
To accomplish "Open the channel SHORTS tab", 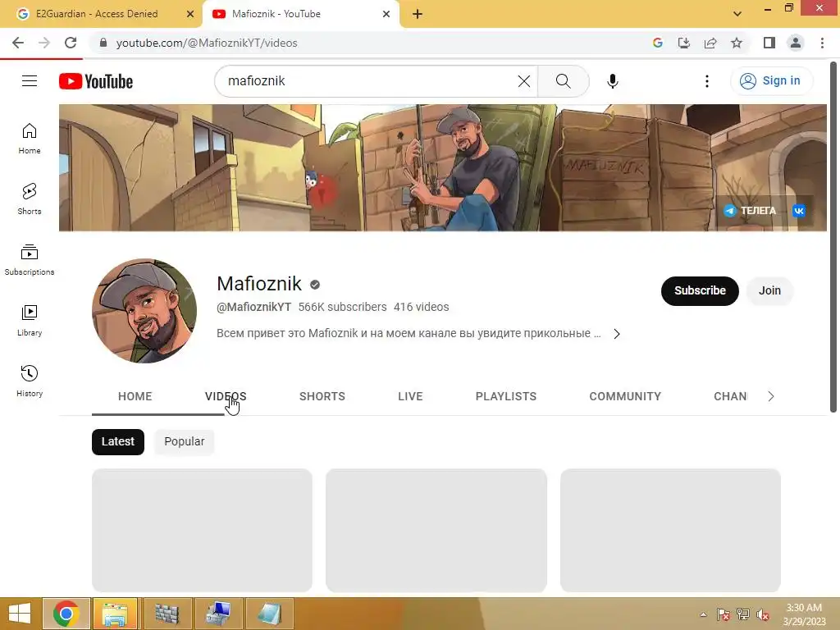I will [x=322, y=396].
